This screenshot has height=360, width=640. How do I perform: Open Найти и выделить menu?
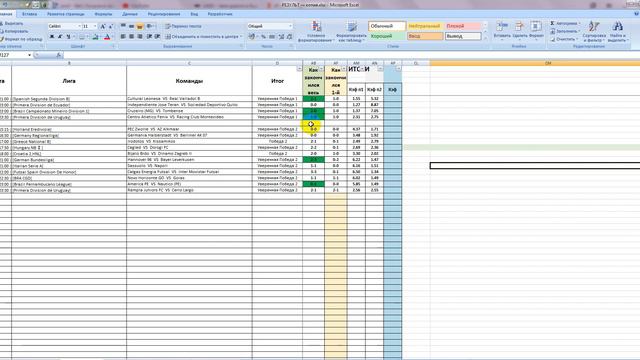(x=617, y=32)
